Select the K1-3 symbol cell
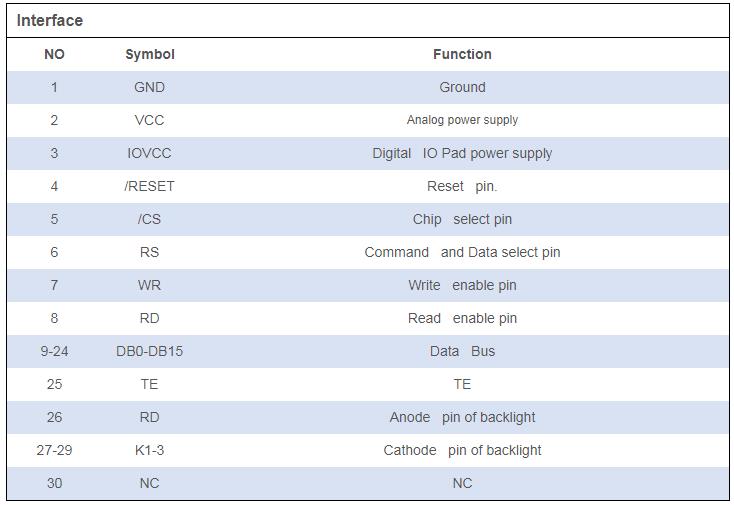734x505 pixels. click(x=149, y=450)
